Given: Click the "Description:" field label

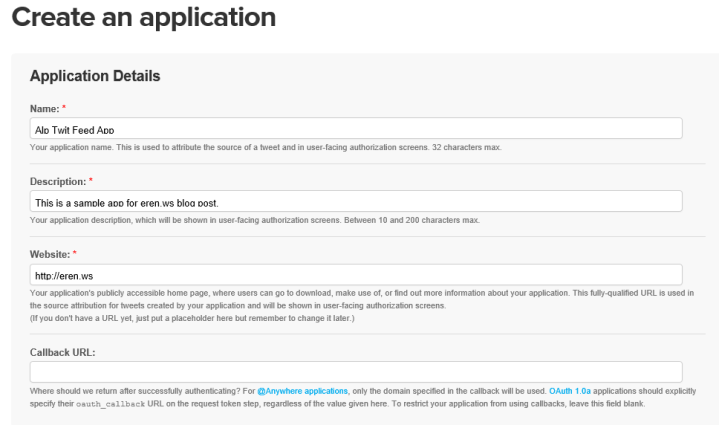Looking at the screenshot, I should (58, 180).
